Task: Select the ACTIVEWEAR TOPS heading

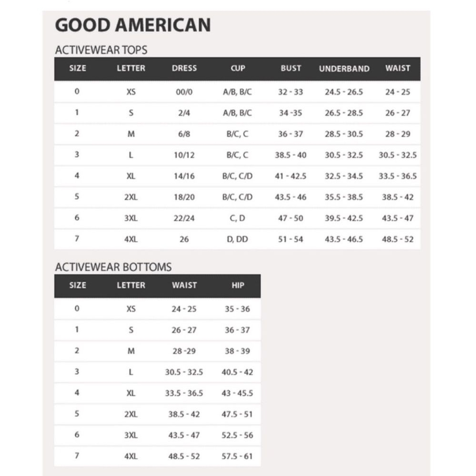Action: tap(101, 50)
